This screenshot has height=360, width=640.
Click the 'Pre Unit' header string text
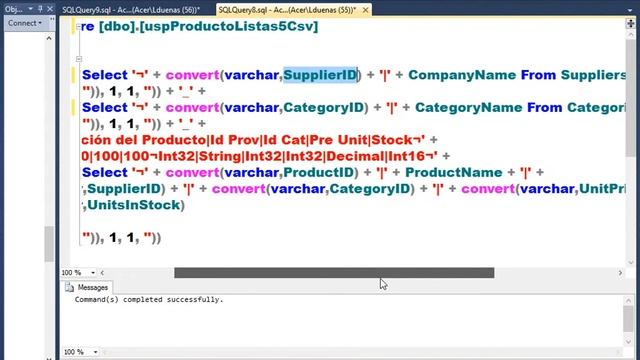(x=338, y=140)
